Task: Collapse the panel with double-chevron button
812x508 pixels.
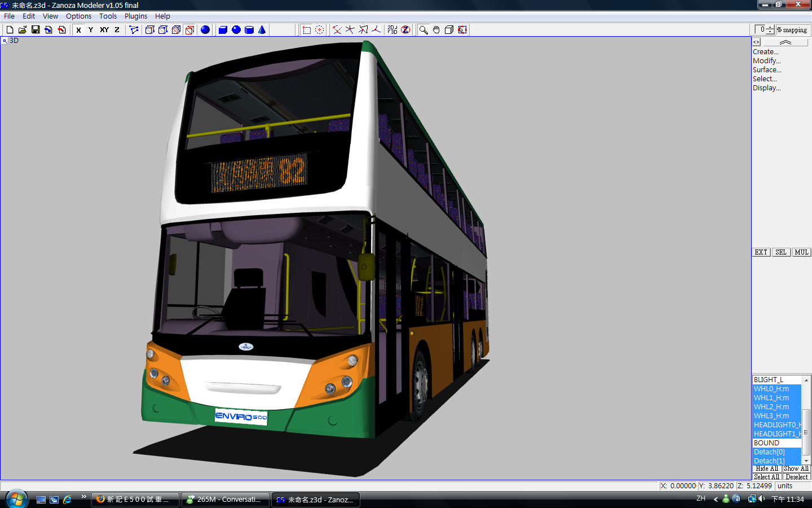Action: pyautogui.click(x=785, y=42)
